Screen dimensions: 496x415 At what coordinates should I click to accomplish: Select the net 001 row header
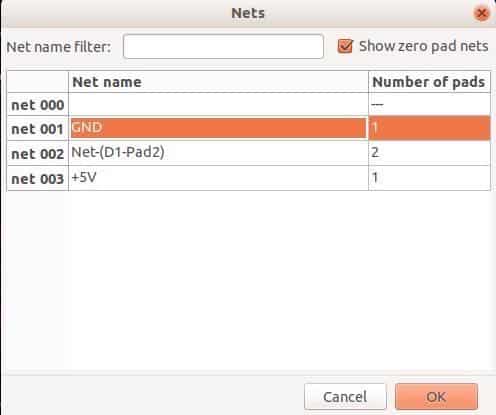click(38, 129)
